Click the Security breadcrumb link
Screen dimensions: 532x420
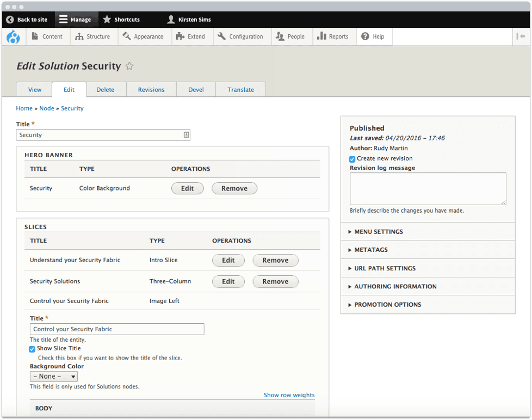click(72, 108)
